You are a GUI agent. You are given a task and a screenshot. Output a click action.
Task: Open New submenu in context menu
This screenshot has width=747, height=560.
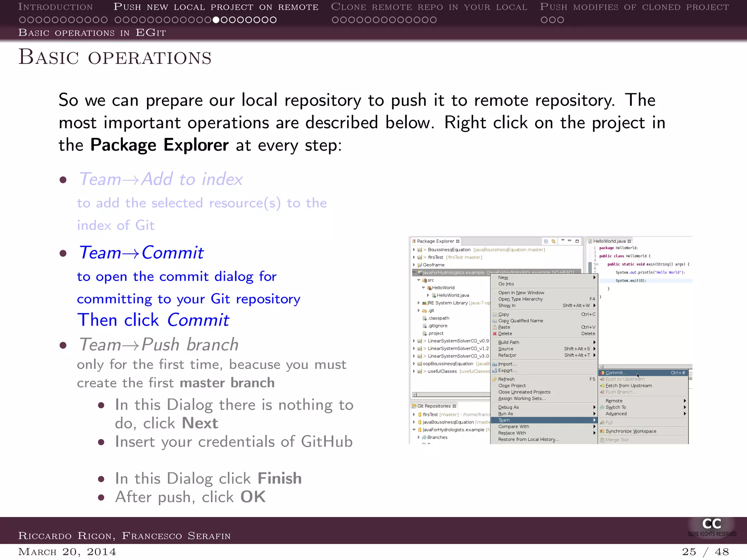[544, 278]
